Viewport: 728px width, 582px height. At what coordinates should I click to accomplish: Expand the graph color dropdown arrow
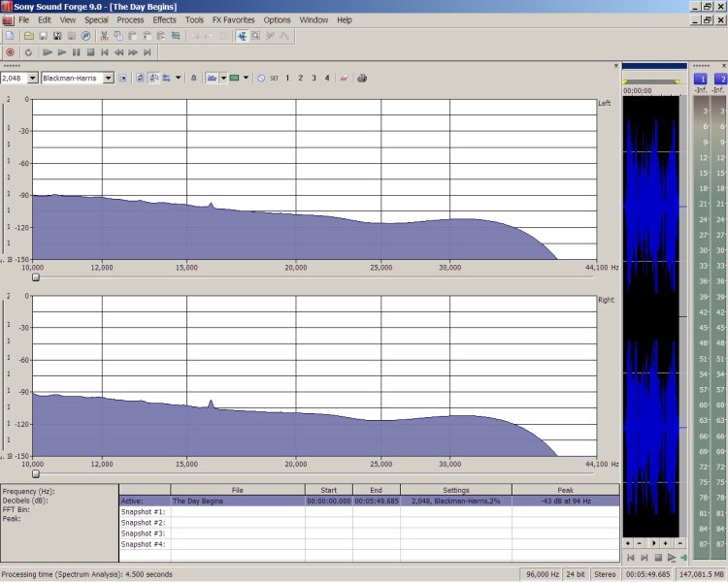[246, 78]
